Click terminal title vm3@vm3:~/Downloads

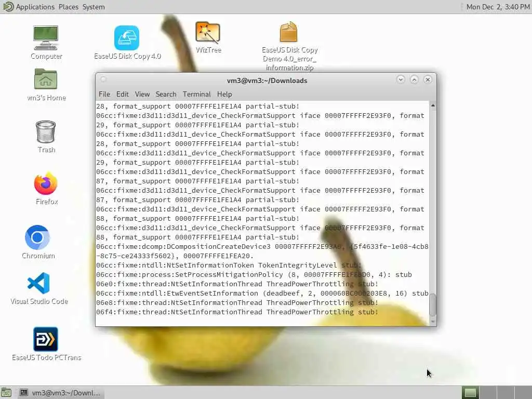click(x=267, y=81)
